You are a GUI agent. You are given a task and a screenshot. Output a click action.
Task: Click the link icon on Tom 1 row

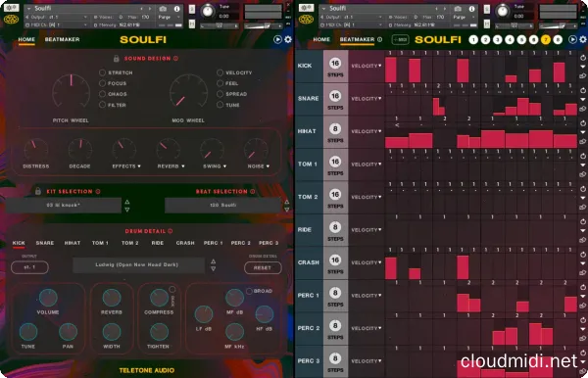(x=583, y=174)
